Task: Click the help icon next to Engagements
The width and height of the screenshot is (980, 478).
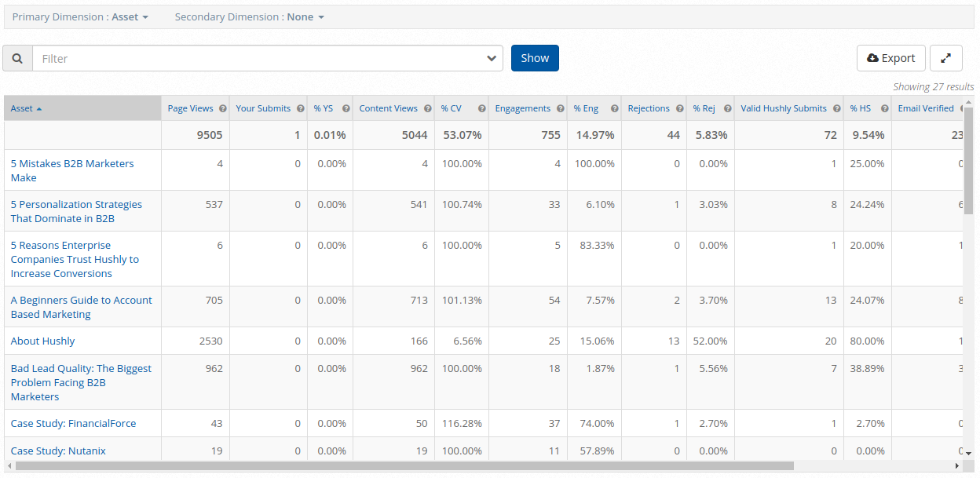Action: tap(560, 109)
